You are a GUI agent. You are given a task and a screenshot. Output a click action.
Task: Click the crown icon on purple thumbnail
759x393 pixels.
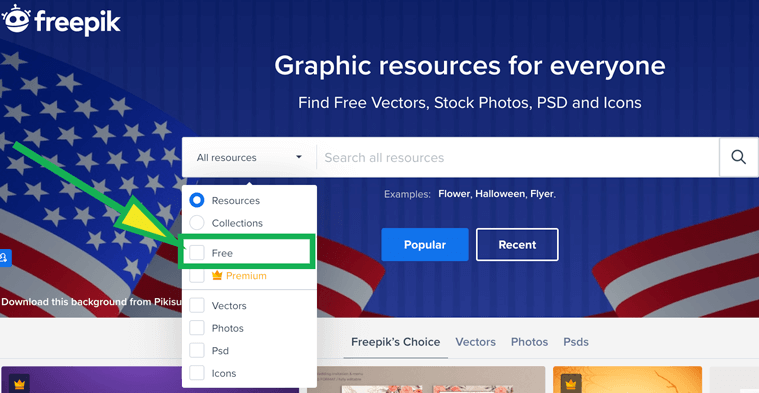pyautogui.click(x=19, y=384)
